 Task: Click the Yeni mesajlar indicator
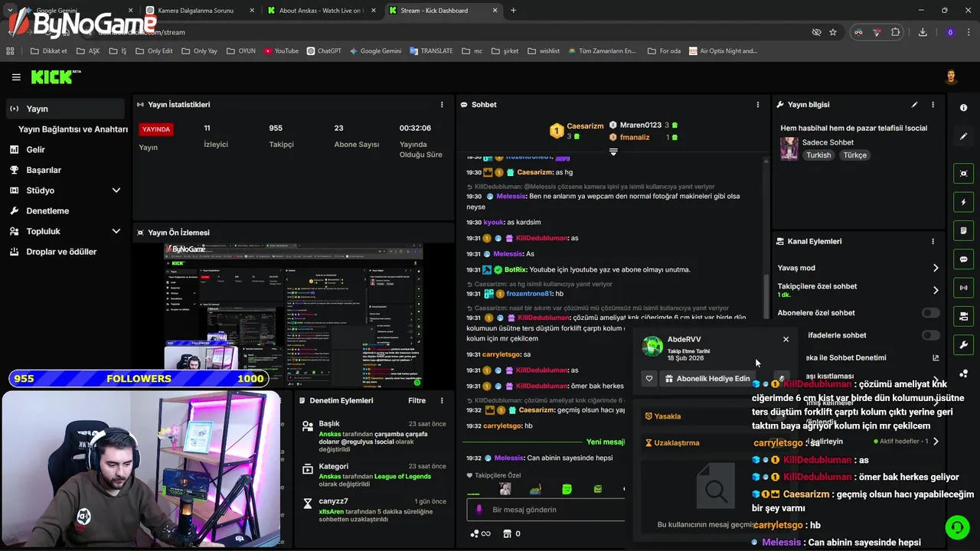tap(606, 442)
